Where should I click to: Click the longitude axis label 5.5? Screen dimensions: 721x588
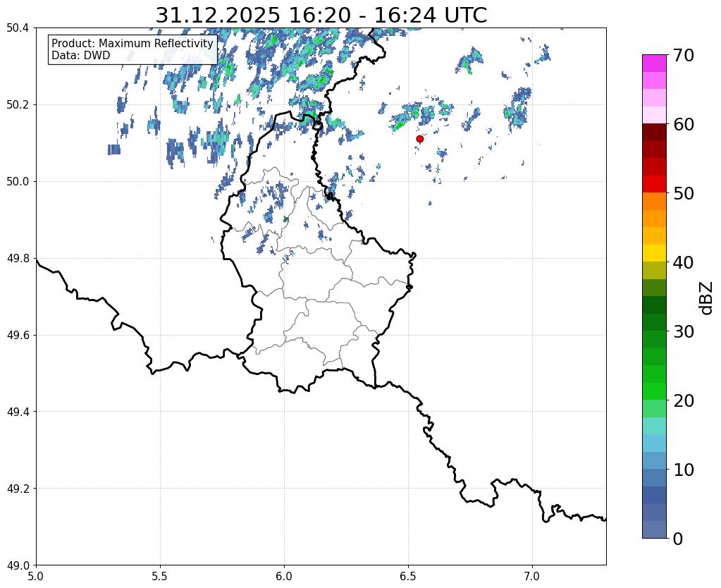pyautogui.click(x=160, y=576)
